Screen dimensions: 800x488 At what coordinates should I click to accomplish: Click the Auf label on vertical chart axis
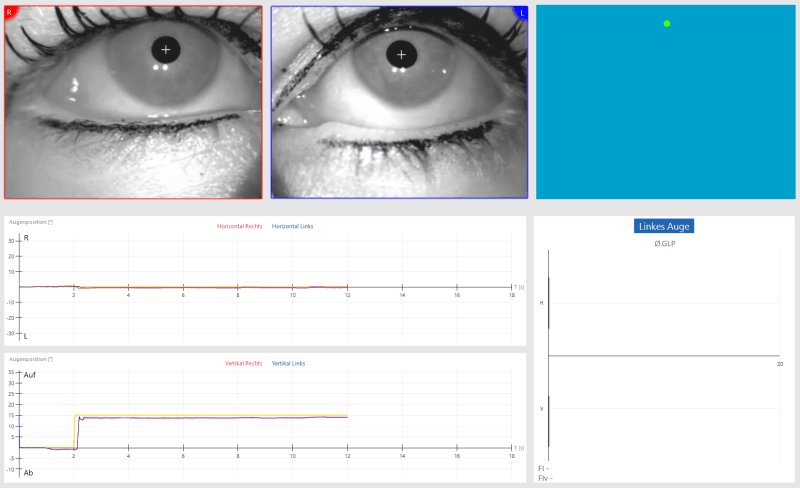click(29, 374)
